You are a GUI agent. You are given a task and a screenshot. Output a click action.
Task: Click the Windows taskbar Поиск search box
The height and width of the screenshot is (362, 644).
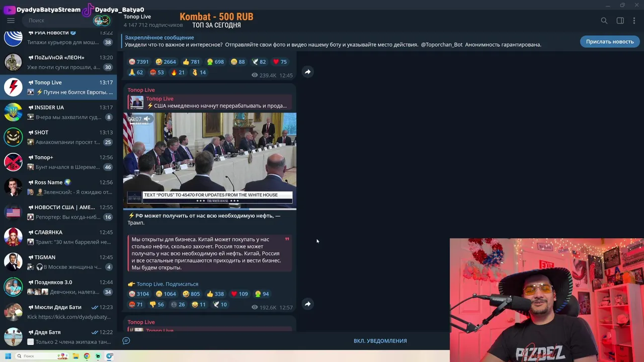pyautogui.click(x=42, y=356)
